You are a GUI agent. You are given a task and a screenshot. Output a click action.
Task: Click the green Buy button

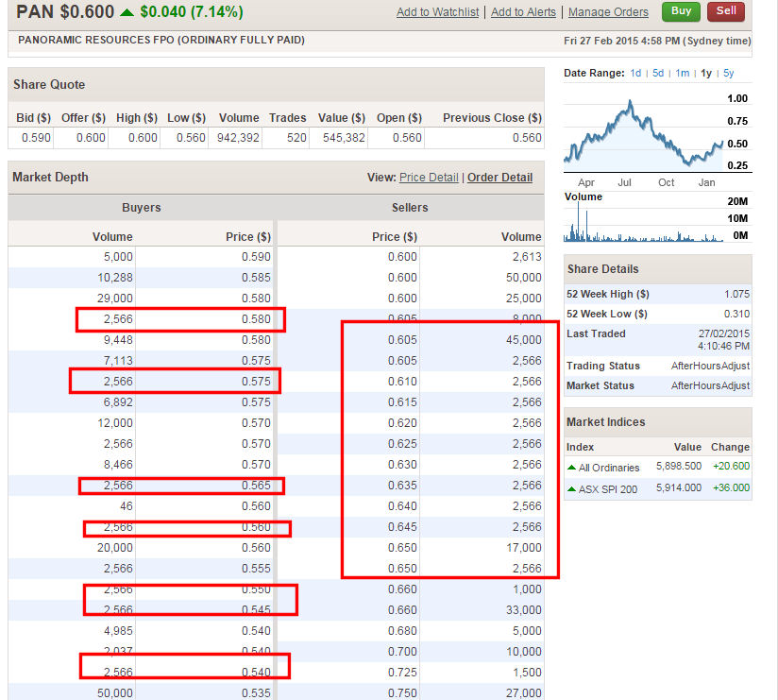coord(681,11)
